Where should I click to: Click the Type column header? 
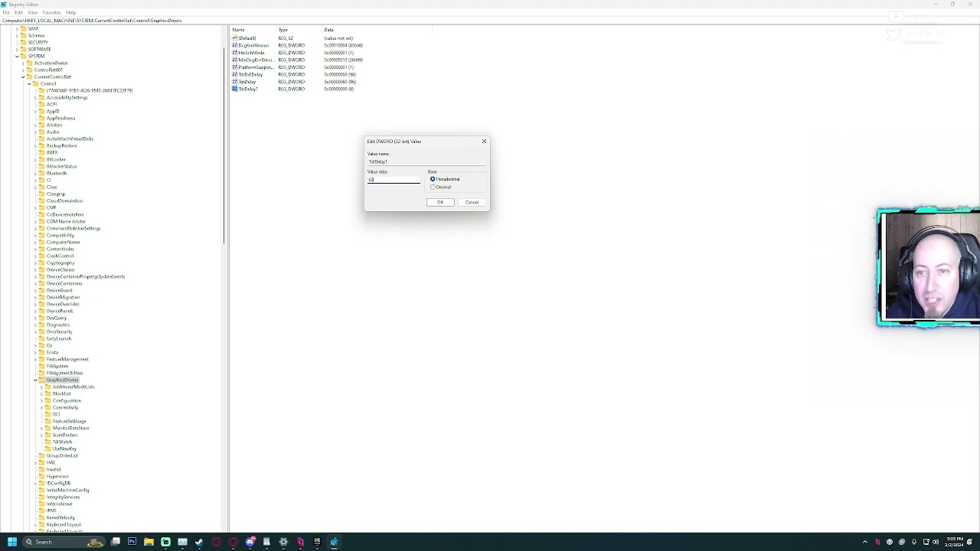click(x=299, y=30)
